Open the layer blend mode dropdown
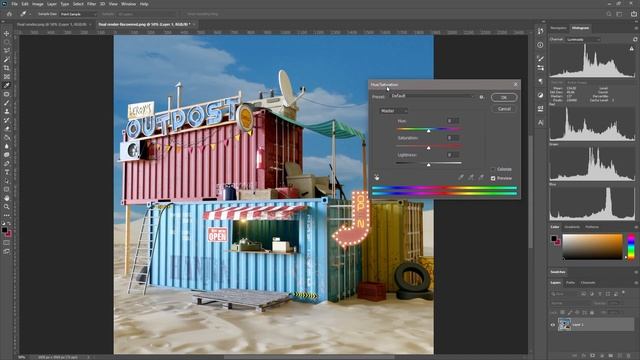 [x=570, y=303]
